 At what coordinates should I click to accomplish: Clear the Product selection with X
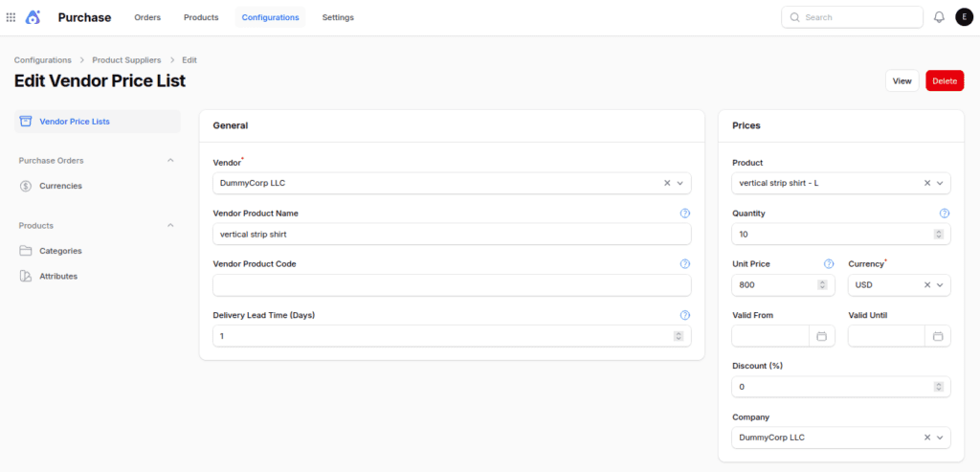pyautogui.click(x=927, y=183)
